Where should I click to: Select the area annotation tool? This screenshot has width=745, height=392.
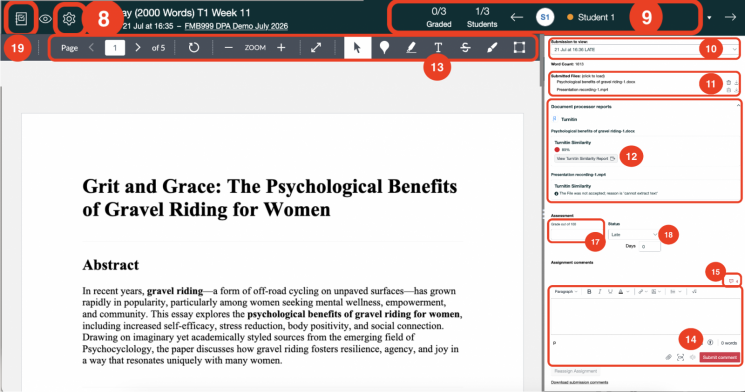tap(519, 48)
